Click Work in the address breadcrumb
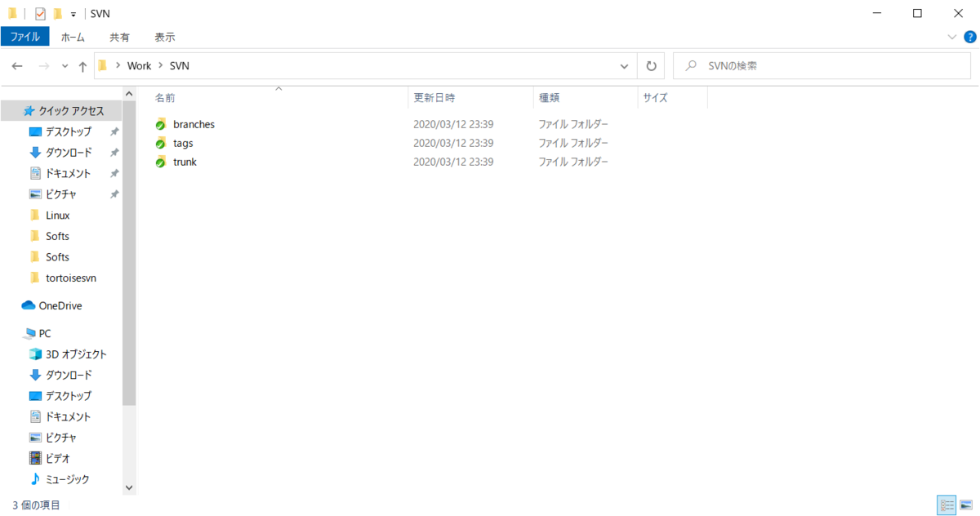980x516 pixels. [x=139, y=65]
